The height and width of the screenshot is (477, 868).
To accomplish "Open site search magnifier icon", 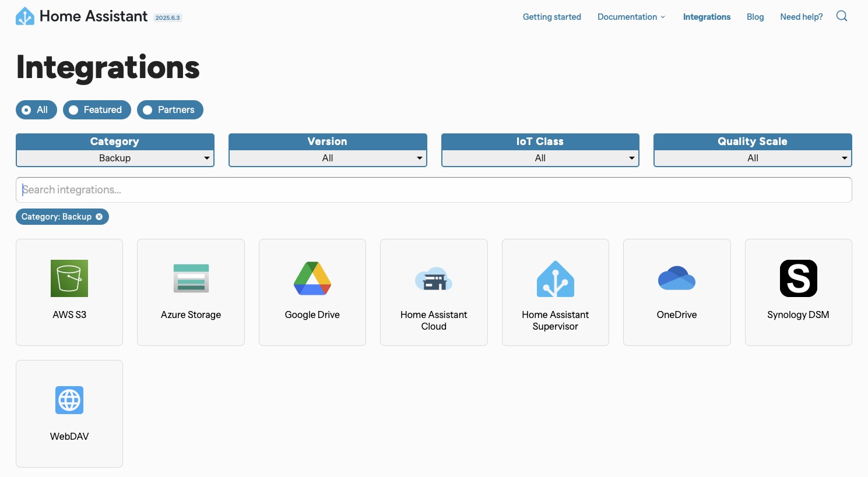I will click(842, 16).
